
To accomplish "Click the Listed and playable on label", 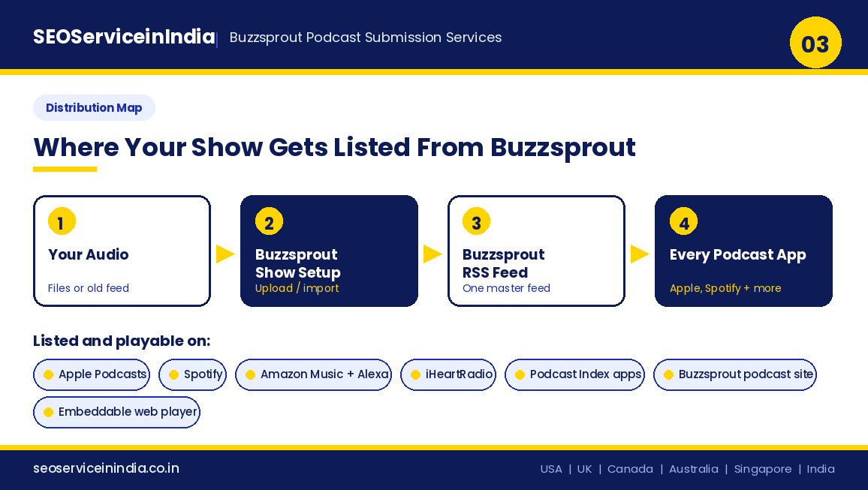I will tap(122, 341).
